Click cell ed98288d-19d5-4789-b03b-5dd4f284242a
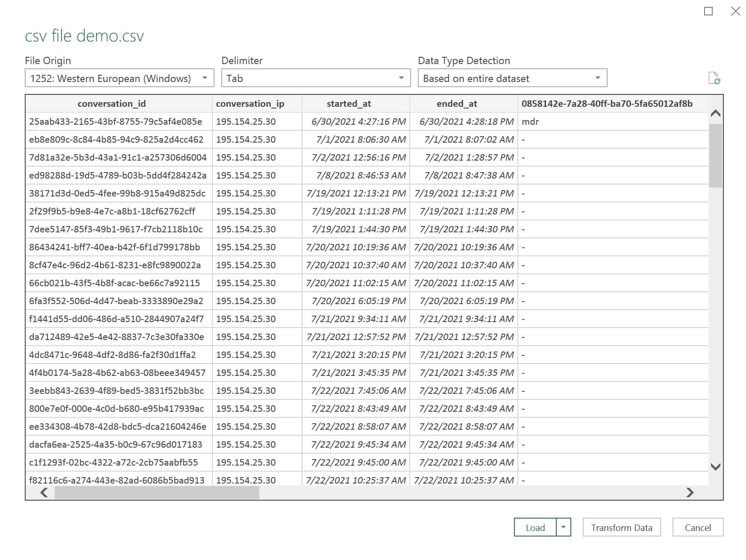This screenshot has width=746, height=560. coord(119,176)
